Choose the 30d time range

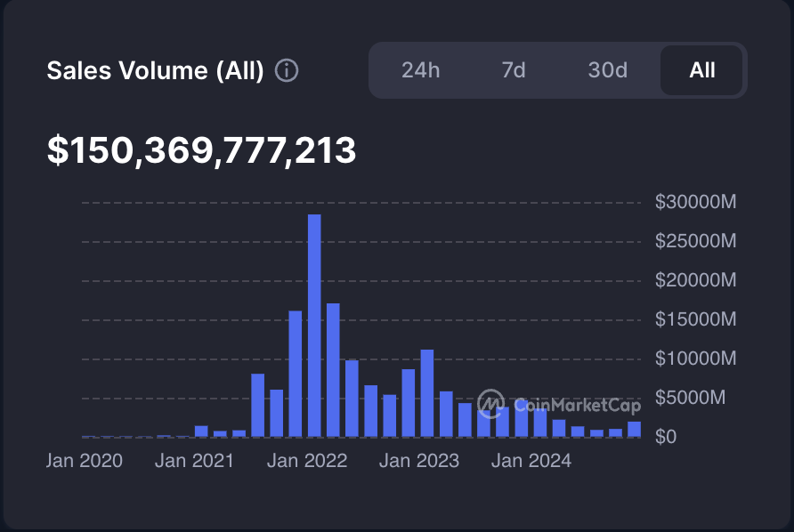pos(607,70)
